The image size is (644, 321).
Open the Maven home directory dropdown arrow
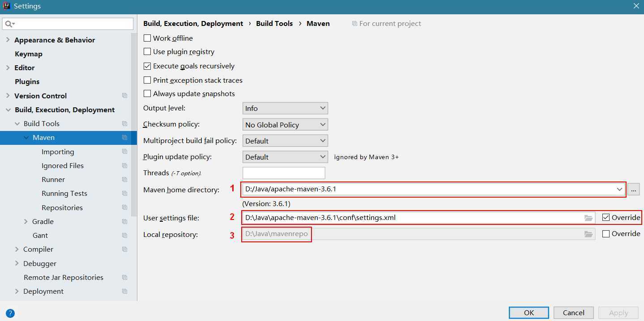point(619,189)
